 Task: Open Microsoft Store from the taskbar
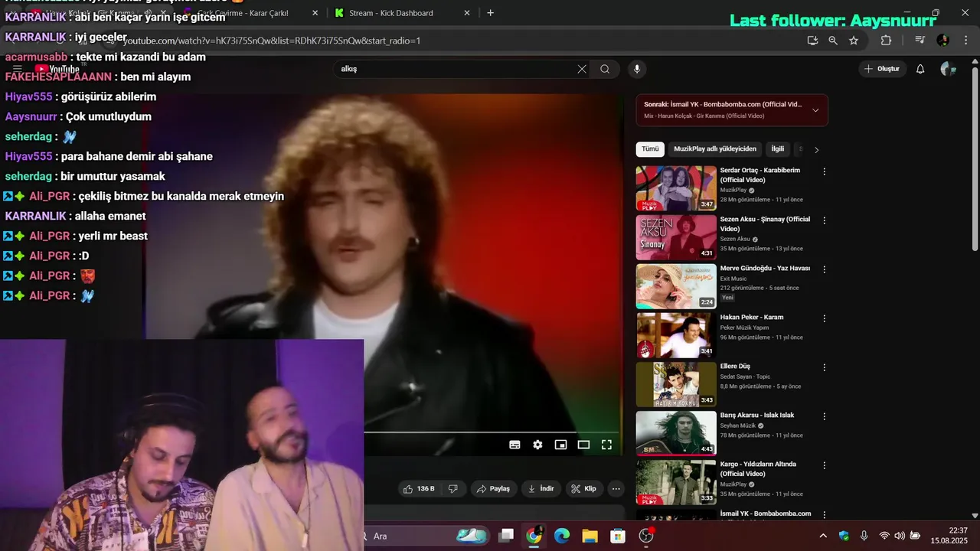coord(618,536)
